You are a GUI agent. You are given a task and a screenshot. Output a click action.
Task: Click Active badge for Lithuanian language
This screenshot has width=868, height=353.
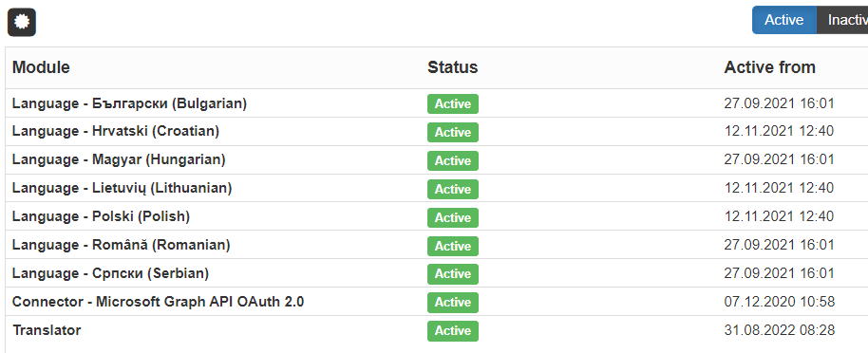(453, 189)
